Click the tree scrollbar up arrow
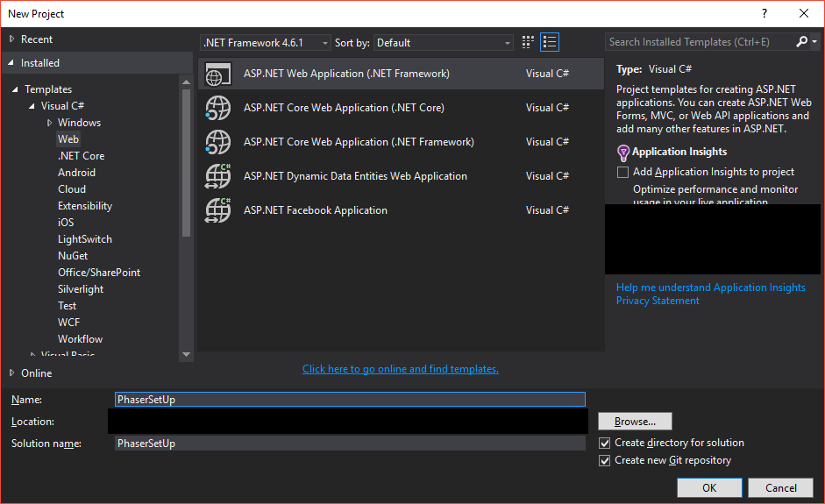This screenshot has height=504, width=825. click(186, 82)
